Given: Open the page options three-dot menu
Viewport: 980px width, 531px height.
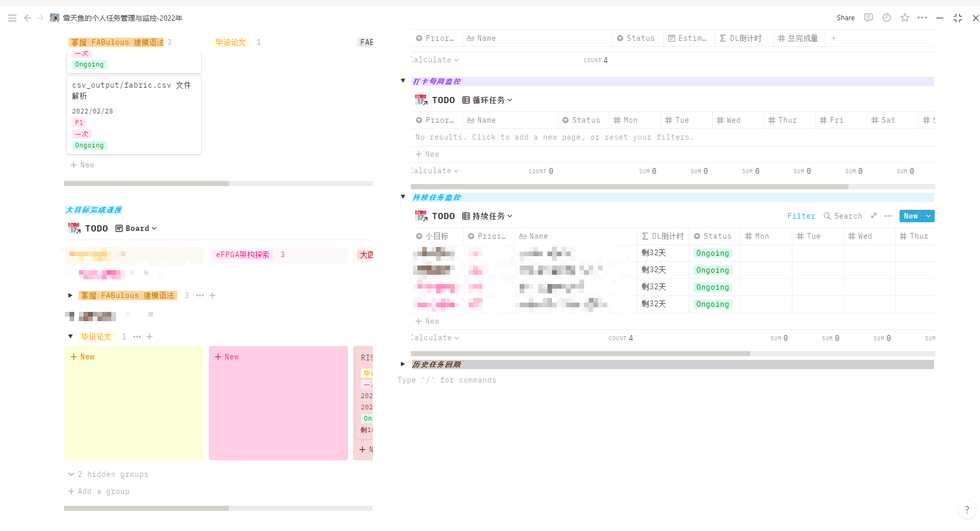Looking at the screenshot, I should point(922,18).
